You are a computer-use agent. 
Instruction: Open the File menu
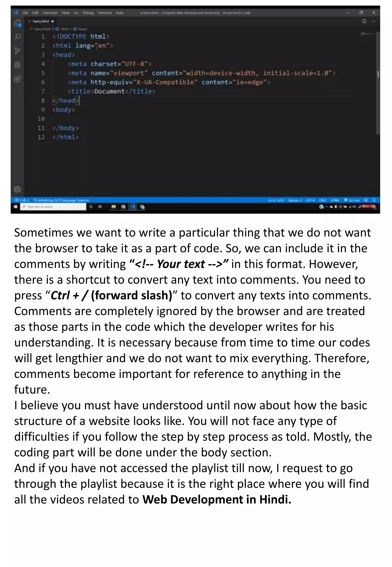click(x=25, y=12)
